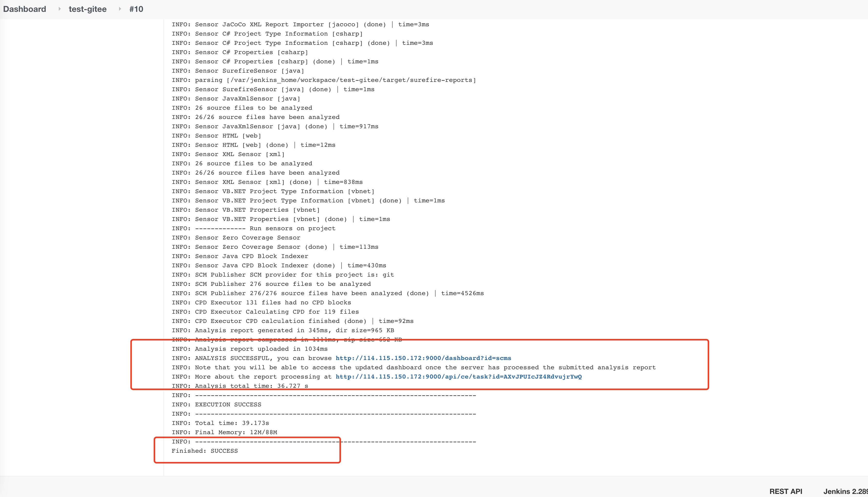Click 'JavaXmlSensor [java] (done)' time=917ms line

pyautogui.click(x=275, y=126)
